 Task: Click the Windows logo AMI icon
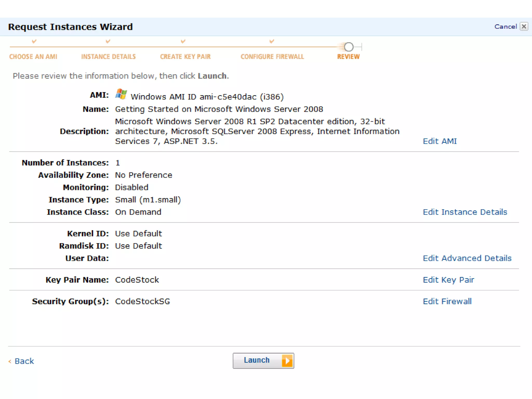click(x=121, y=94)
